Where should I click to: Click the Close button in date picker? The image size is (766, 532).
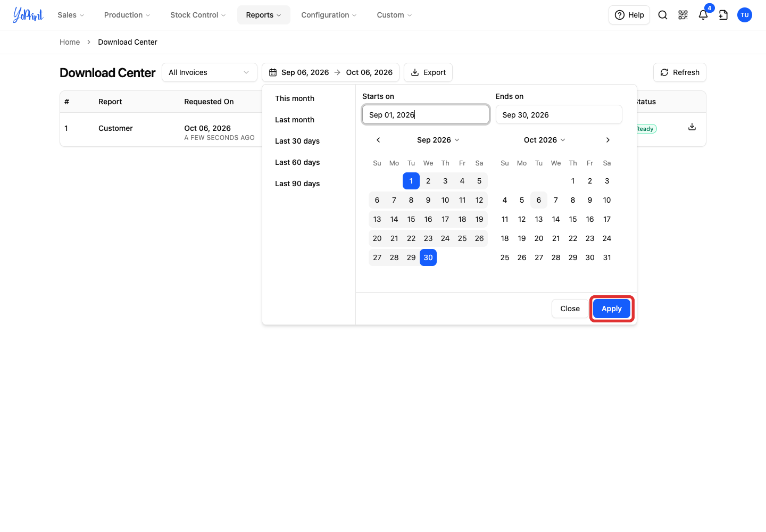(570, 309)
